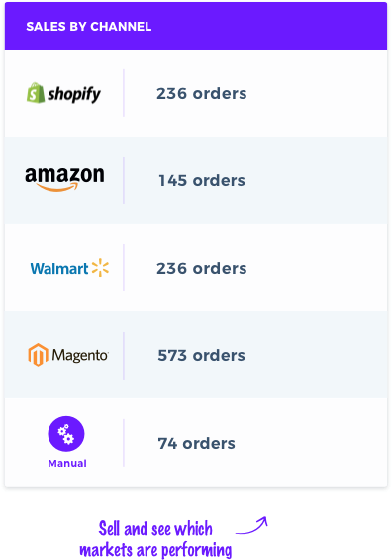Select the Amazon logo

coord(64,179)
